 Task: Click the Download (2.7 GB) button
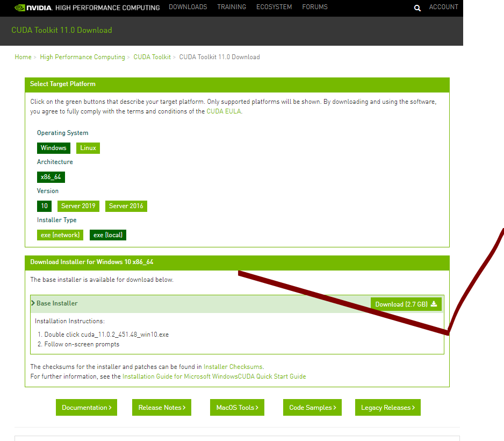coord(406,304)
